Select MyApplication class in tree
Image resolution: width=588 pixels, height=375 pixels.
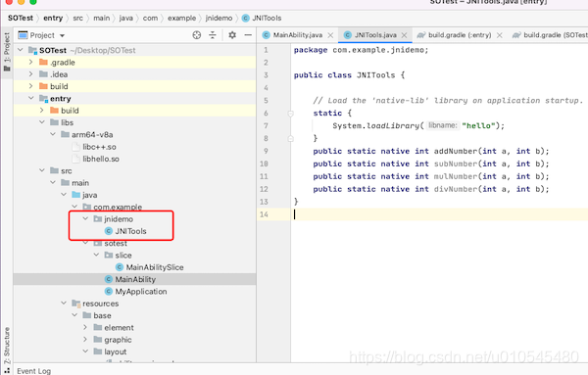click(140, 292)
